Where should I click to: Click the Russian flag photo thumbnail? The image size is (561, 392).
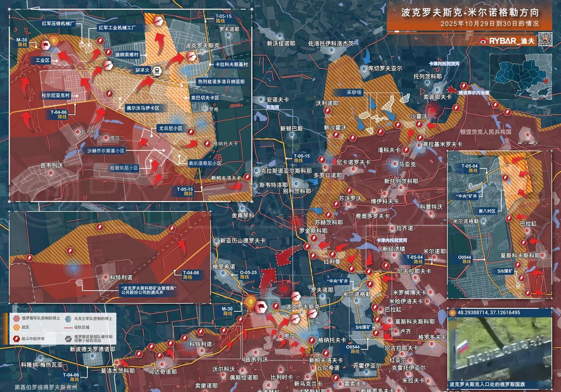500,349
